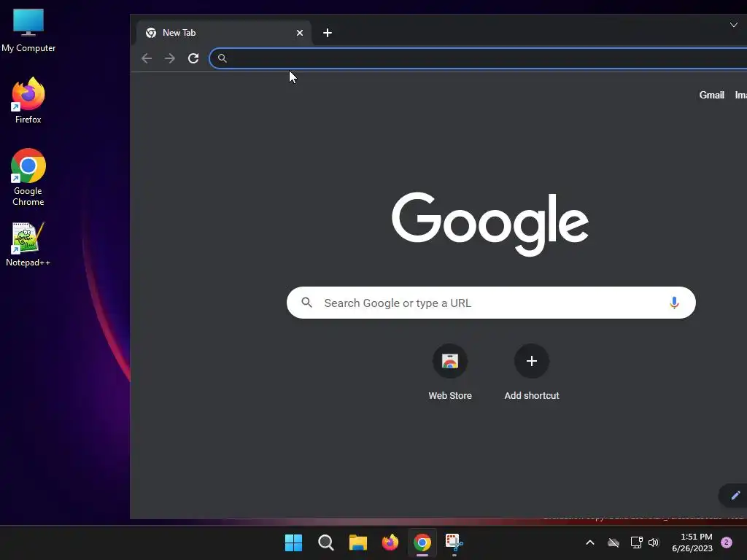Select the New Tab tab

click(x=224, y=33)
